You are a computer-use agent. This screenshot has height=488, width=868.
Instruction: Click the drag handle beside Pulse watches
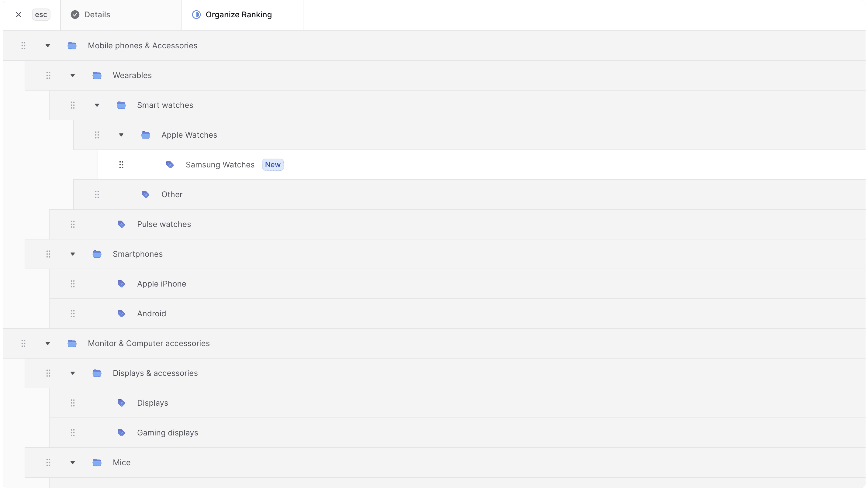[72, 224]
